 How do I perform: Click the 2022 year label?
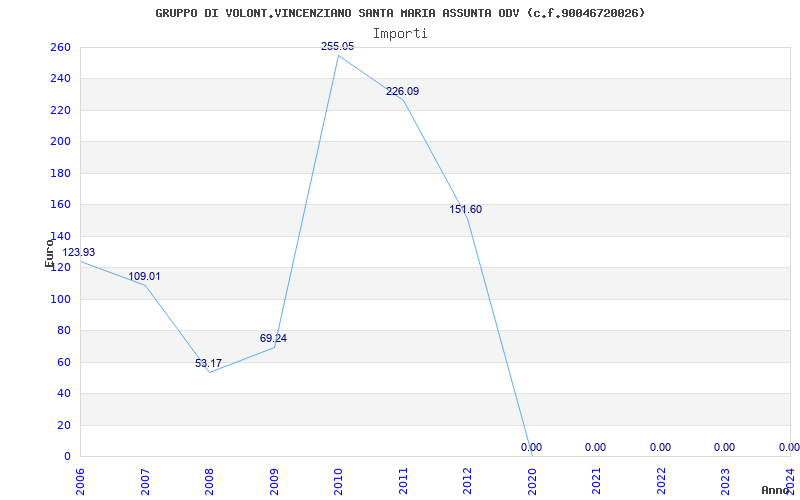[x=661, y=482]
